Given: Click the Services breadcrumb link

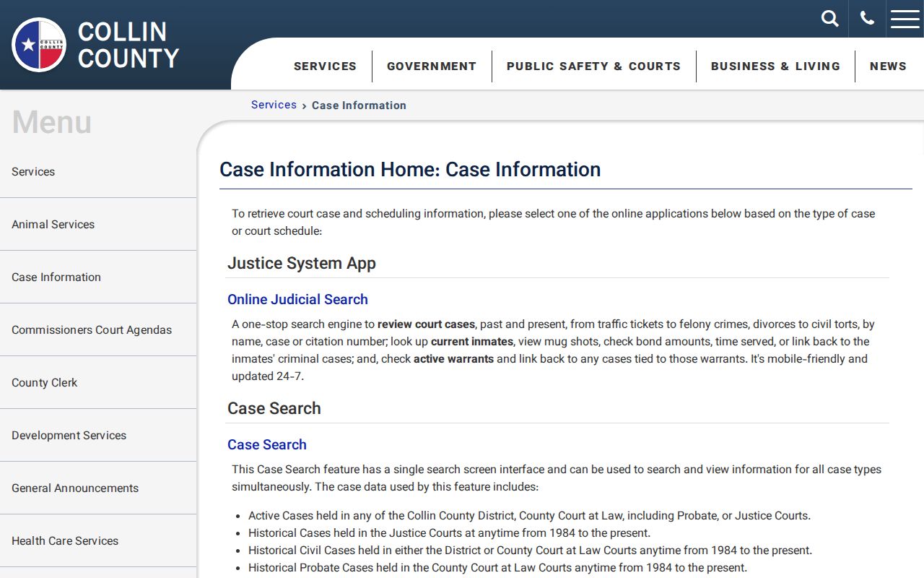Looking at the screenshot, I should click(274, 105).
